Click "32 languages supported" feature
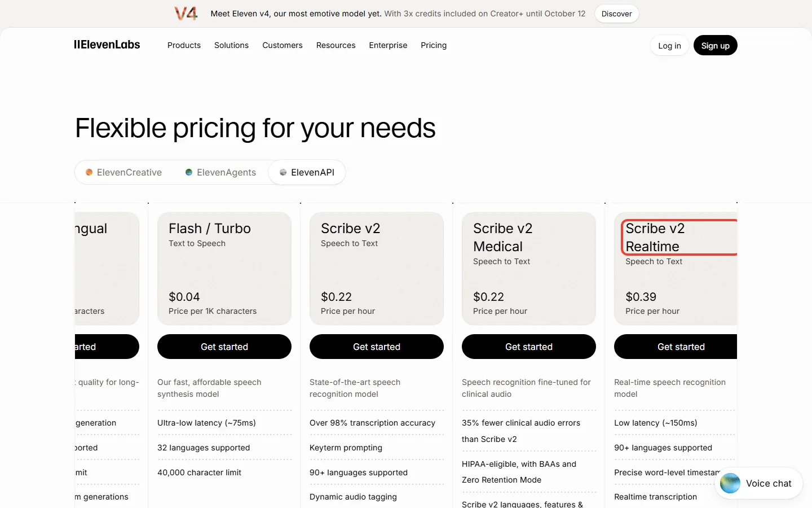Screen dimensions: 812x508 click(x=204, y=448)
